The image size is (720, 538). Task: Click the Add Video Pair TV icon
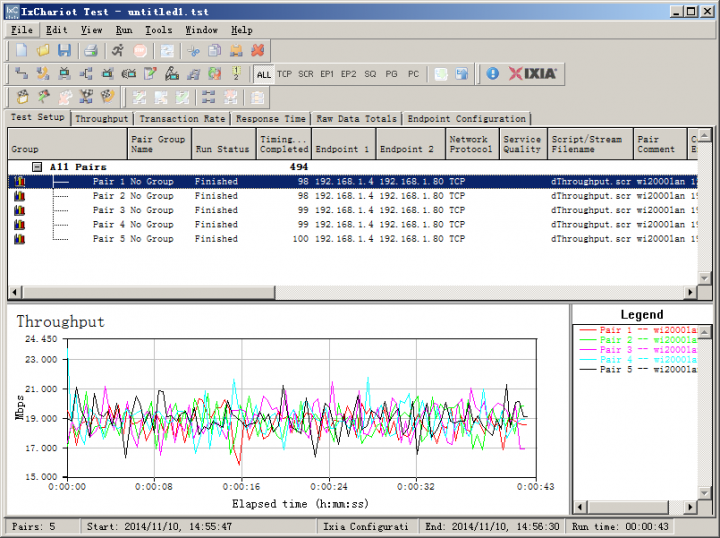coord(64,73)
